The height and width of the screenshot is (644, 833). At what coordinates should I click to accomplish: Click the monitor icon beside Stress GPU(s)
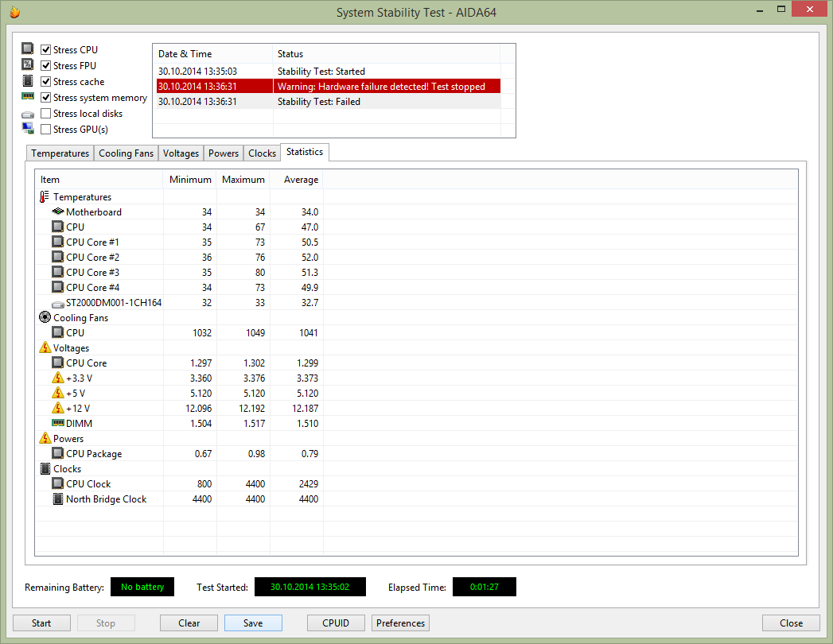tap(28, 128)
